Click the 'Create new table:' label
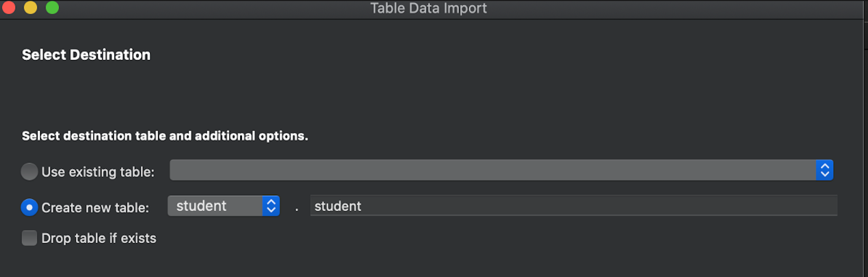This screenshot has width=868, height=277. point(95,208)
